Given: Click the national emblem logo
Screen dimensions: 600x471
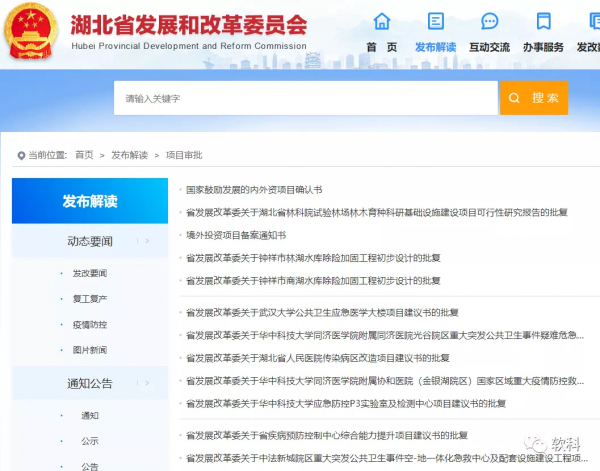Looking at the screenshot, I should [31, 31].
